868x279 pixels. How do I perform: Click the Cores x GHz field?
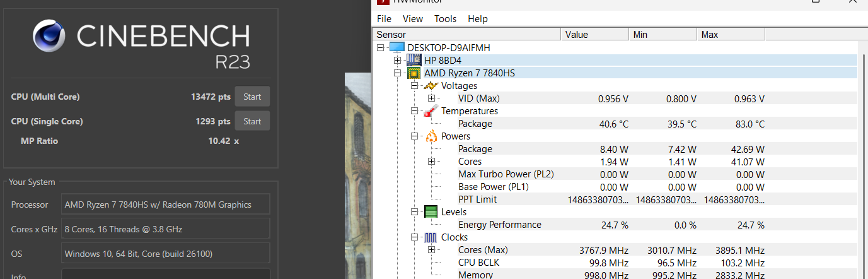[x=166, y=229]
